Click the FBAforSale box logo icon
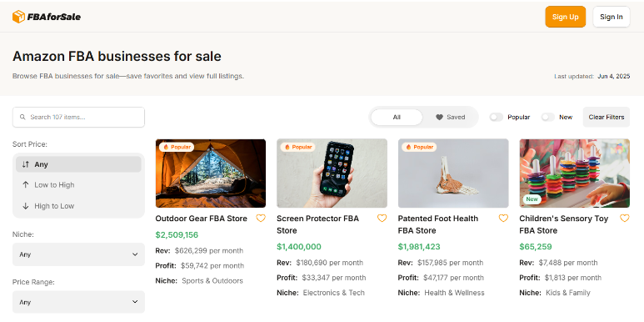 click(x=18, y=17)
